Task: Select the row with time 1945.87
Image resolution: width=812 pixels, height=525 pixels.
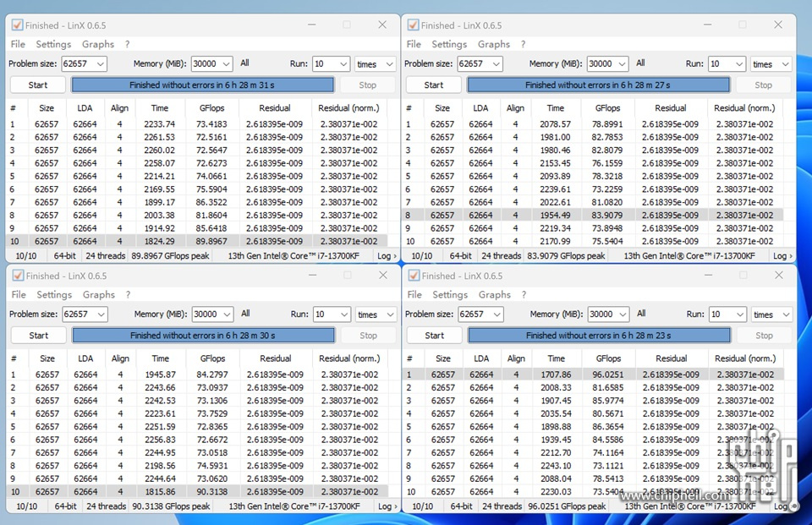Action: (197, 375)
